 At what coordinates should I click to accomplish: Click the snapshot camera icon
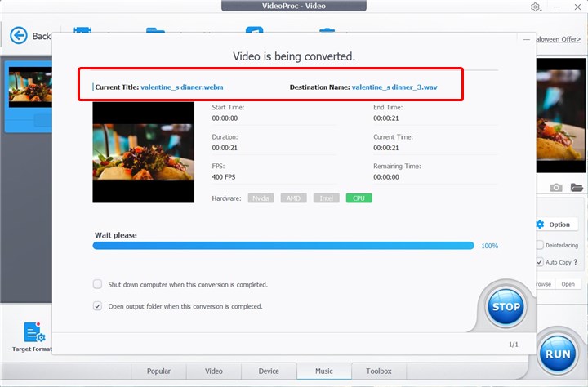tap(556, 188)
